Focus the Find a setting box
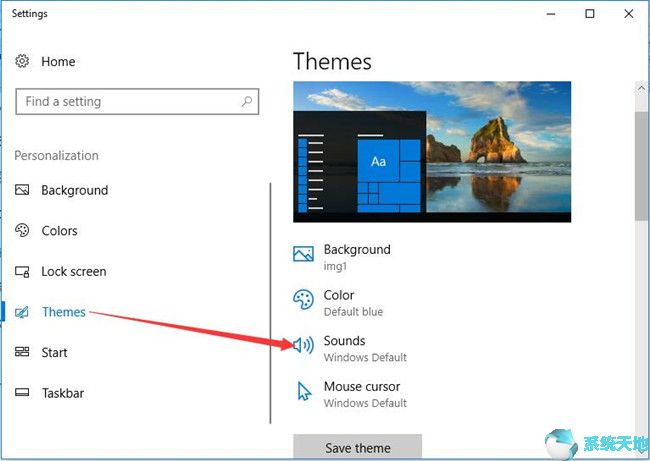 click(137, 101)
